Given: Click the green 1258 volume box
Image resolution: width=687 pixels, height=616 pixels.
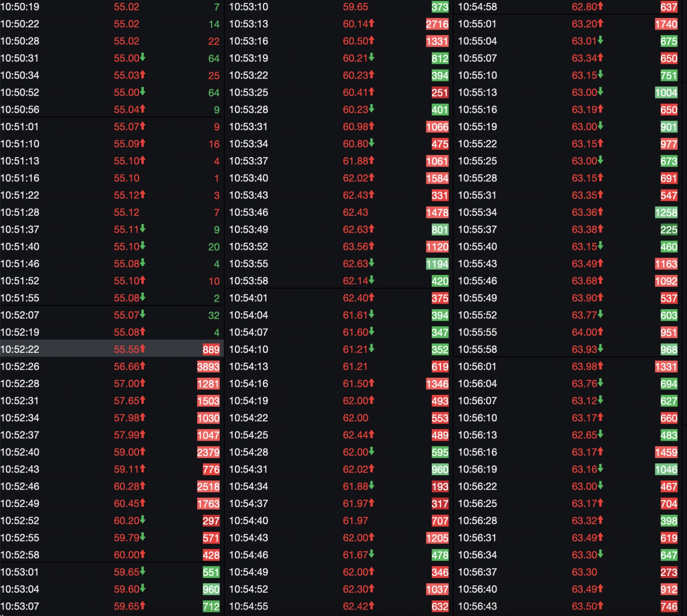Looking at the screenshot, I should (x=666, y=212).
